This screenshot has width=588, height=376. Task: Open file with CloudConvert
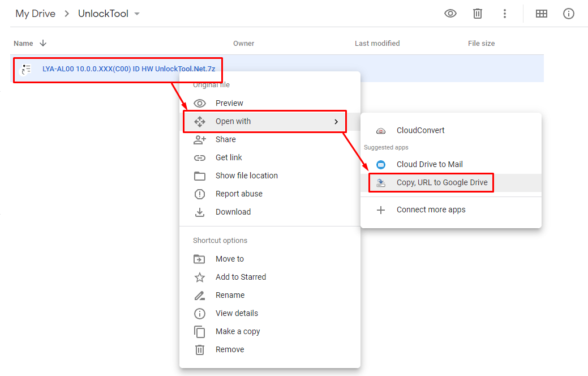(x=450, y=131)
